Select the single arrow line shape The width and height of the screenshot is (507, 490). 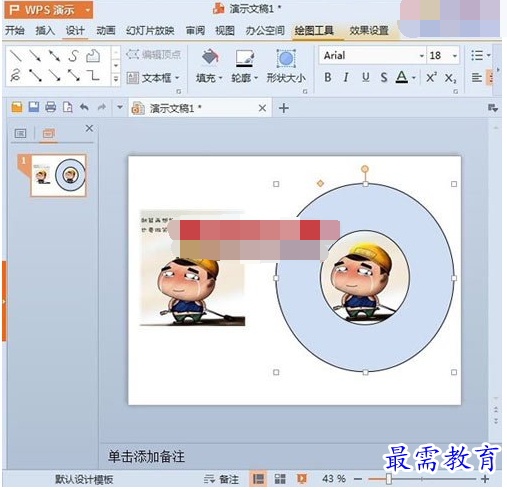tap(35, 55)
